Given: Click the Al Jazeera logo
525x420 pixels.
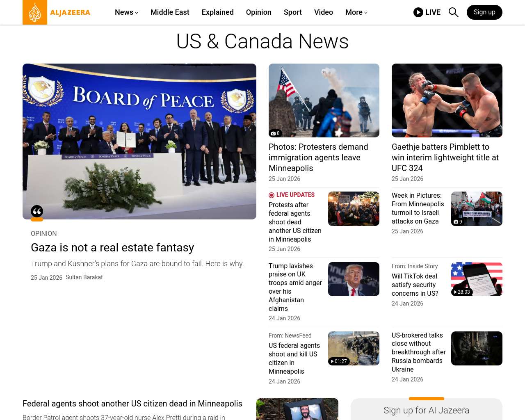Looking at the screenshot, I should 56,12.
